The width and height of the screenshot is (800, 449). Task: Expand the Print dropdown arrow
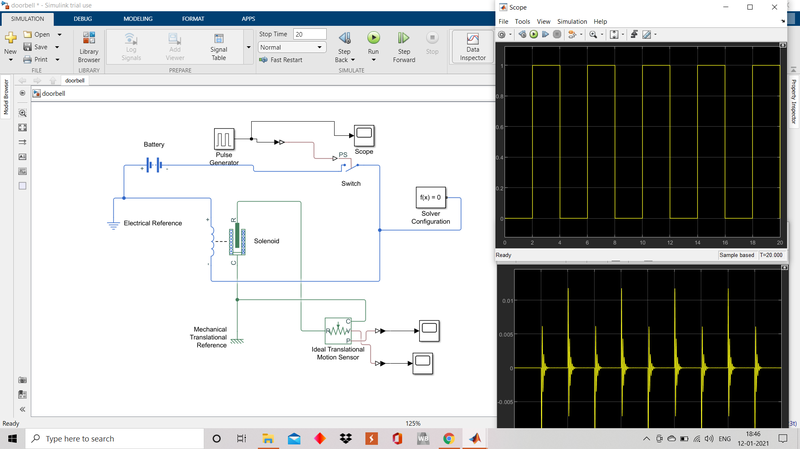coord(57,60)
